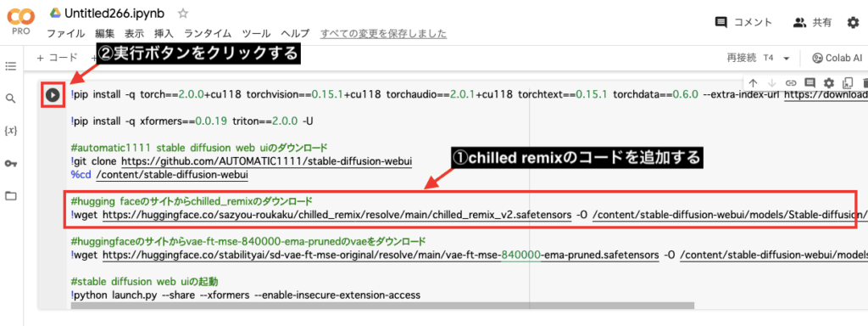Open the secrets key icon panel
This screenshot has height=326, width=868.
pyautogui.click(x=10, y=164)
